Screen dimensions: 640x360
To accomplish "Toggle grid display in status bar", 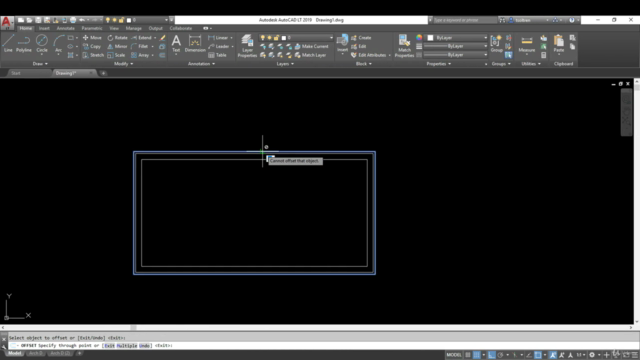I will click(468, 355).
